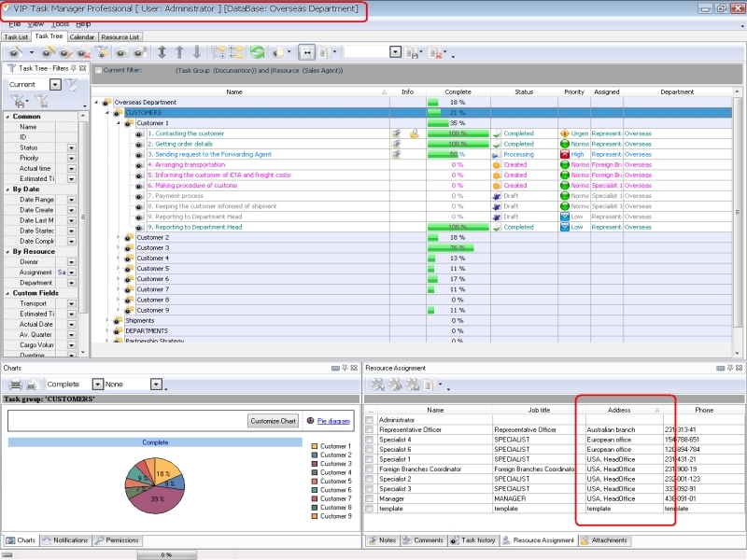Select the Create New Task icon
This screenshot has width=747, height=560.
(x=14, y=53)
